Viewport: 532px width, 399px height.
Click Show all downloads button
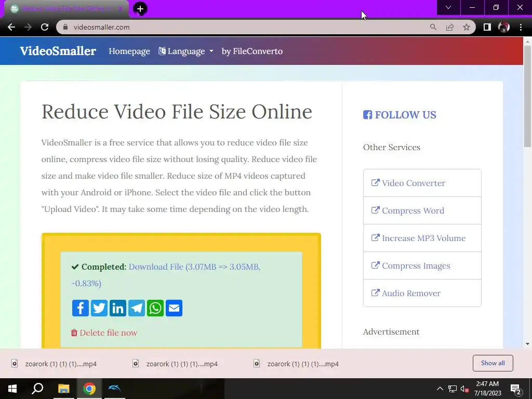coord(493,363)
